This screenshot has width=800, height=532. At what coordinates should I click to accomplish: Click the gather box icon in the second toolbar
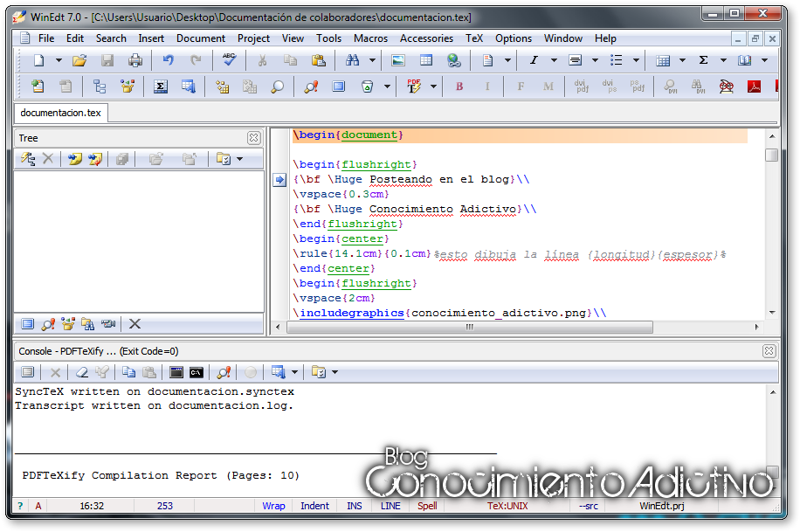(x=127, y=86)
